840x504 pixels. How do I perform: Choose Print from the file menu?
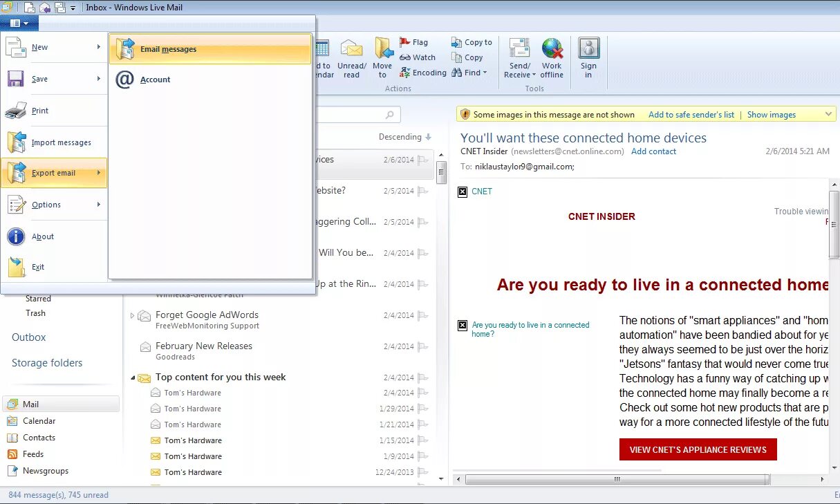tap(54, 111)
